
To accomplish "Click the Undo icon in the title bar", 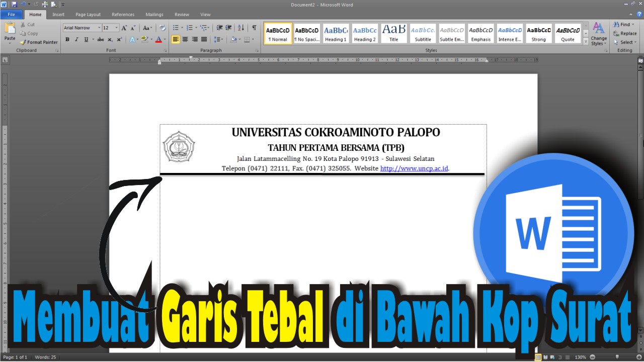I will [23, 5].
